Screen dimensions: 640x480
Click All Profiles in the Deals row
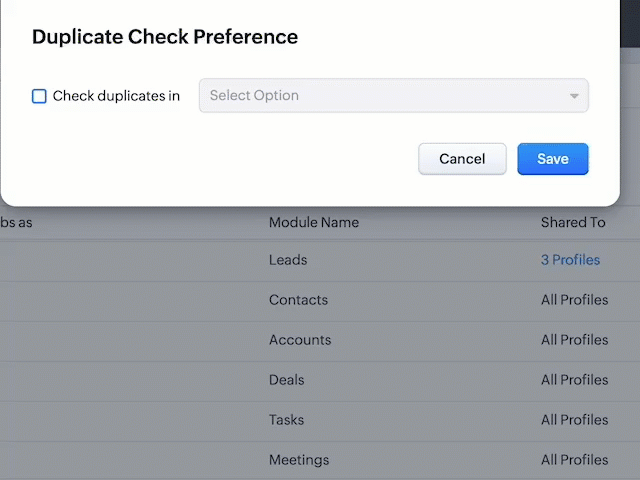click(574, 380)
